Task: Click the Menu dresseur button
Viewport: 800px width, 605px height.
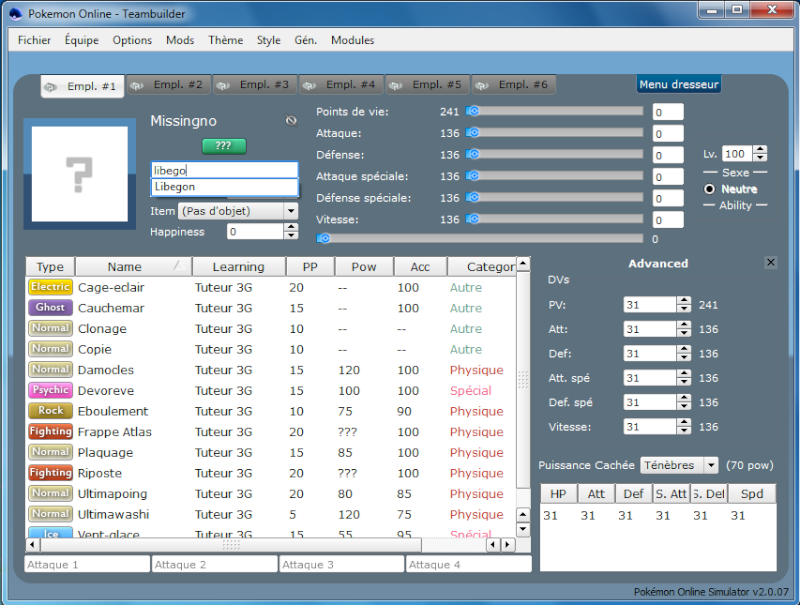Action: coord(679,85)
